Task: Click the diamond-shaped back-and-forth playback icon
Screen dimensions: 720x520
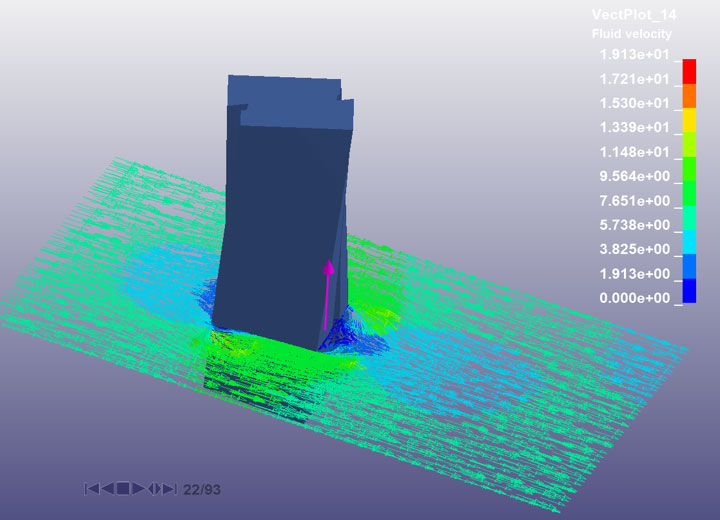Action: point(155,489)
